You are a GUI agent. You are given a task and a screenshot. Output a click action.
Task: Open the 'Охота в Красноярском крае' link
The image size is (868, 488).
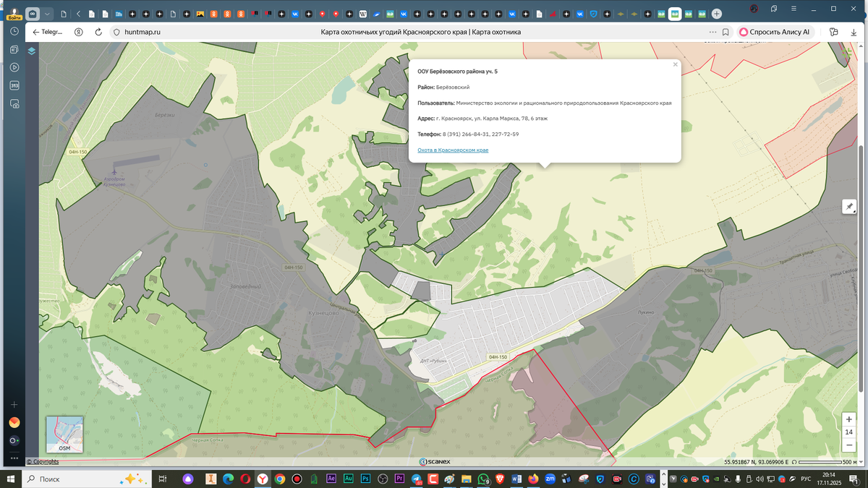(x=453, y=150)
